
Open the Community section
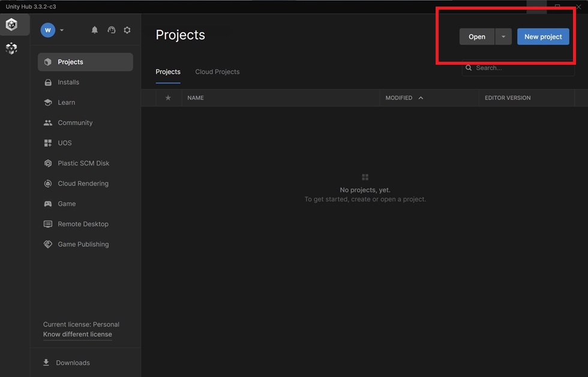pyautogui.click(x=85, y=122)
